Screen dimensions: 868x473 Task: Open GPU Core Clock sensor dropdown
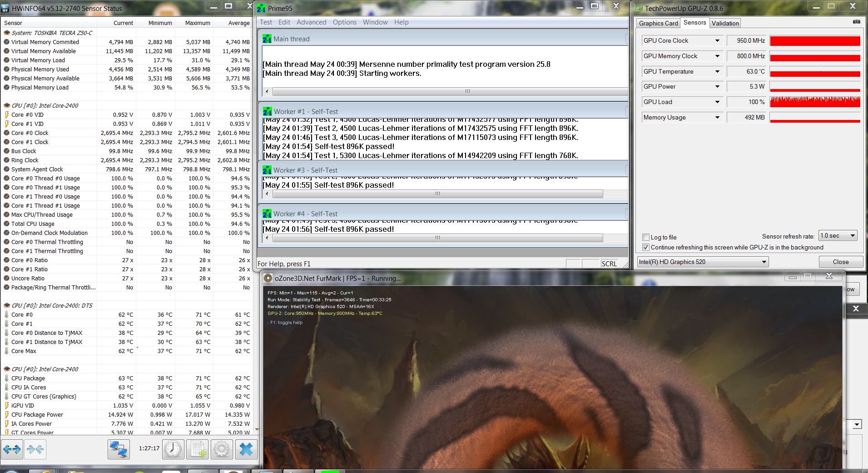pyautogui.click(x=717, y=40)
